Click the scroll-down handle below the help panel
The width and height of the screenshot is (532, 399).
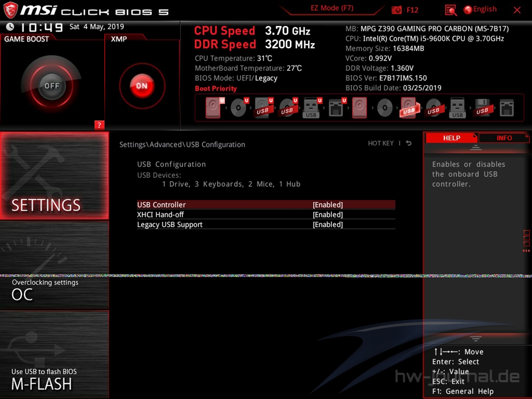click(x=476, y=338)
